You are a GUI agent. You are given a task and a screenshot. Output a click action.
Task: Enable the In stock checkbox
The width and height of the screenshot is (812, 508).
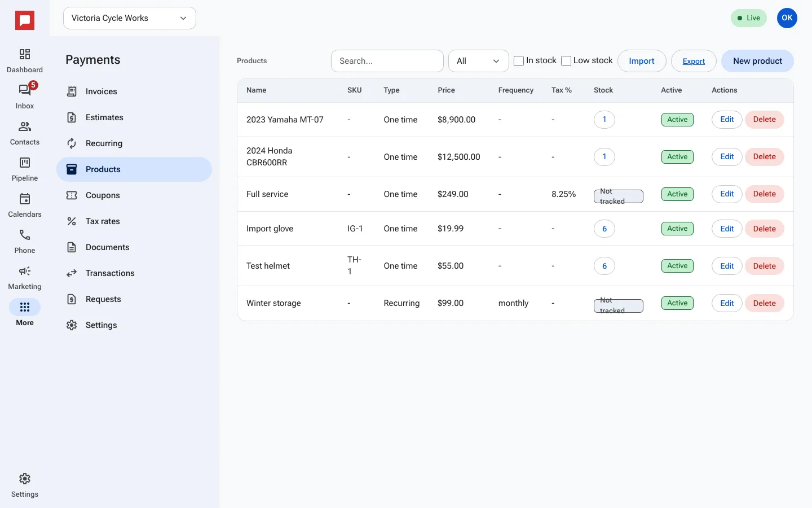[519, 61]
